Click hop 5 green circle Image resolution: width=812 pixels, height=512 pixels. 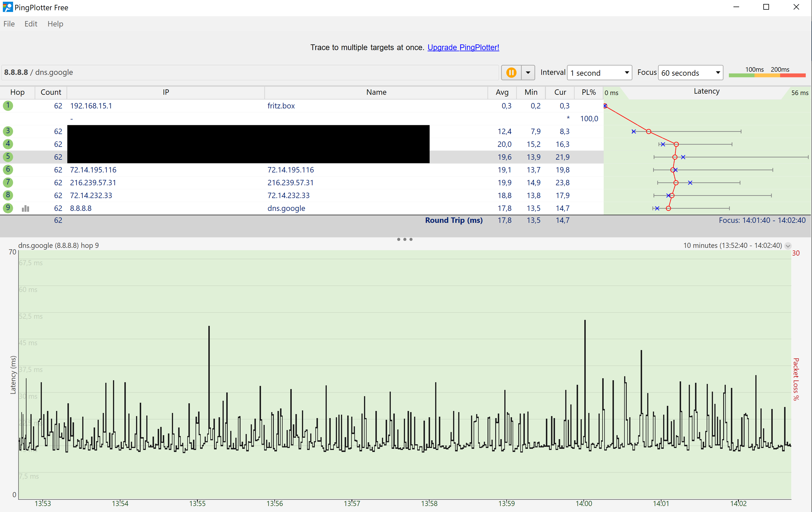pyautogui.click(x=8, y=157)
